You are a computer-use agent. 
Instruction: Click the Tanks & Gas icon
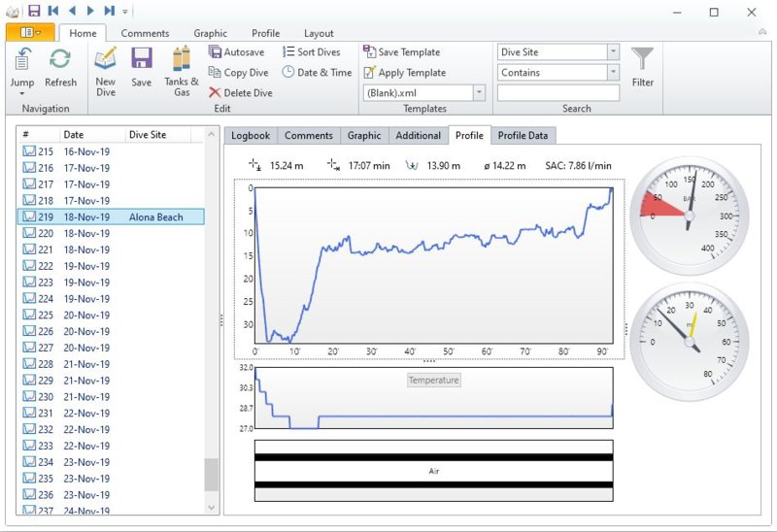coord(181,60)
